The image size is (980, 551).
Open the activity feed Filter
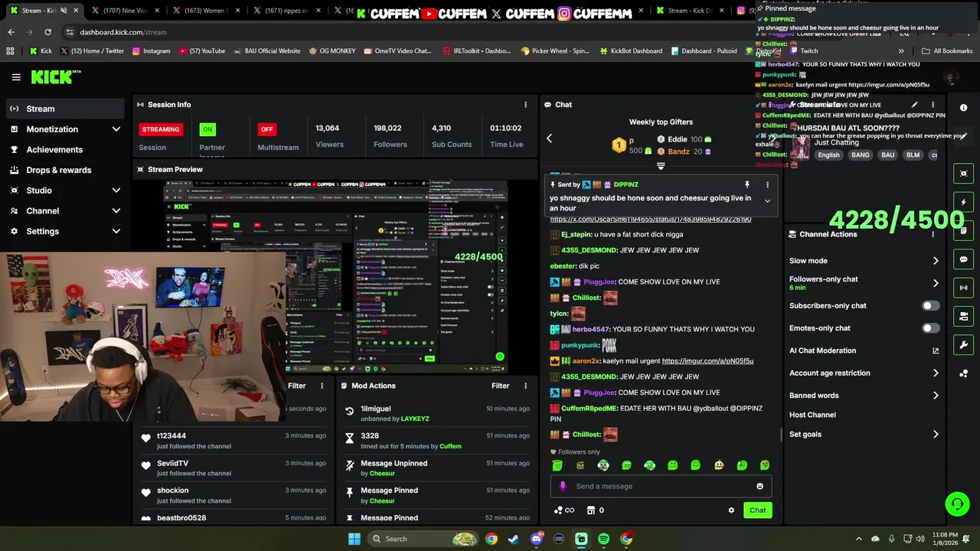(296, 386)
